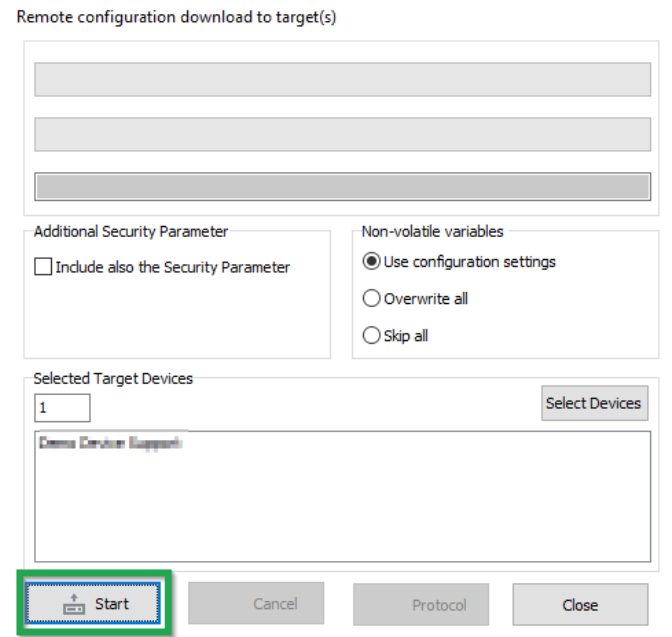Close the remote configuration dialog
The width and height of the screenshot is (672, 637).
pos(580,605)
